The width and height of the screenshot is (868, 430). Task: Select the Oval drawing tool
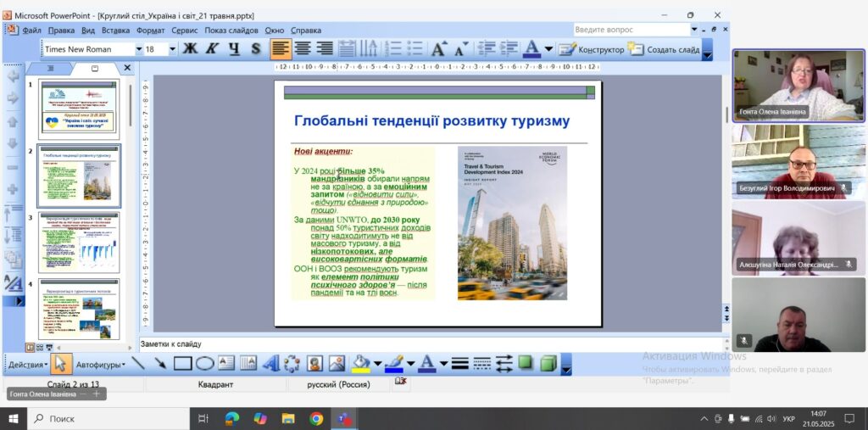click(x=204, y=364)
